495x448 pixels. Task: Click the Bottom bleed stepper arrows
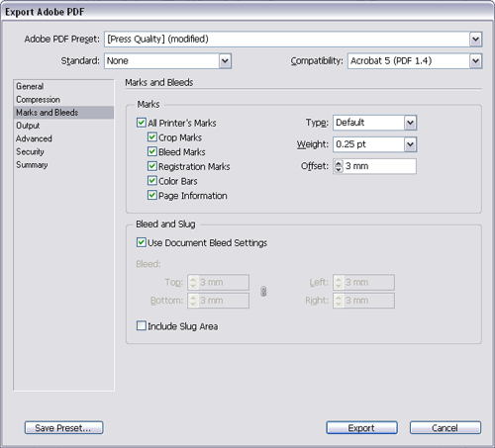click(x=193, y=301)
